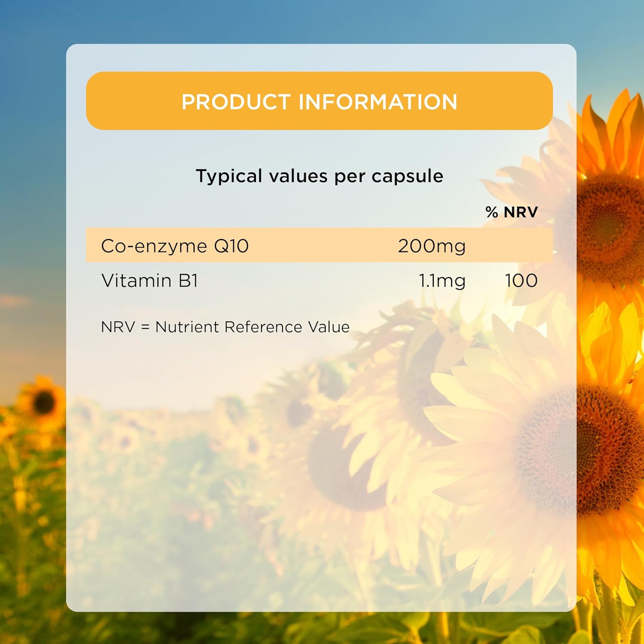
Task: Click the small sunflower left of the panel
Action: point(43,401)
